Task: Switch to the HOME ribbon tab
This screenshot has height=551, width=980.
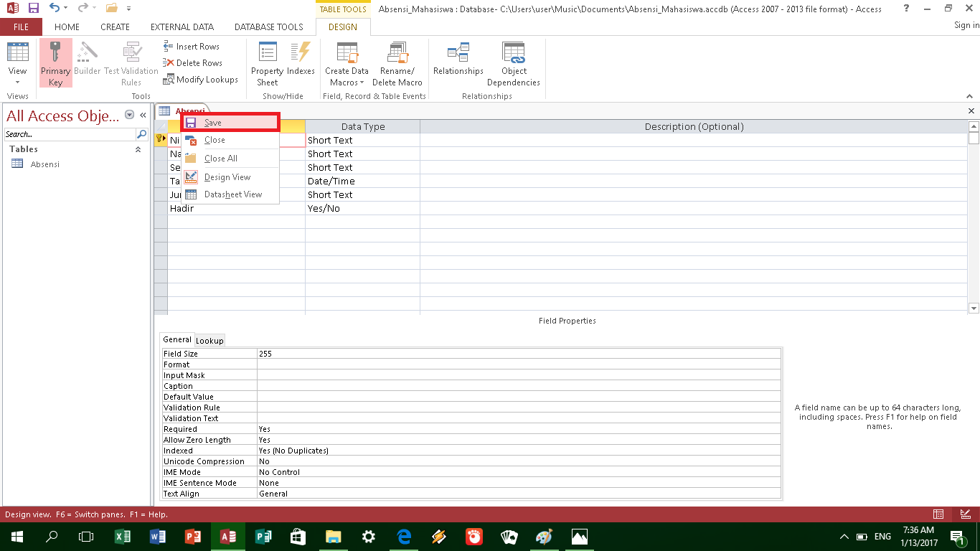Action: coord(67,27)
